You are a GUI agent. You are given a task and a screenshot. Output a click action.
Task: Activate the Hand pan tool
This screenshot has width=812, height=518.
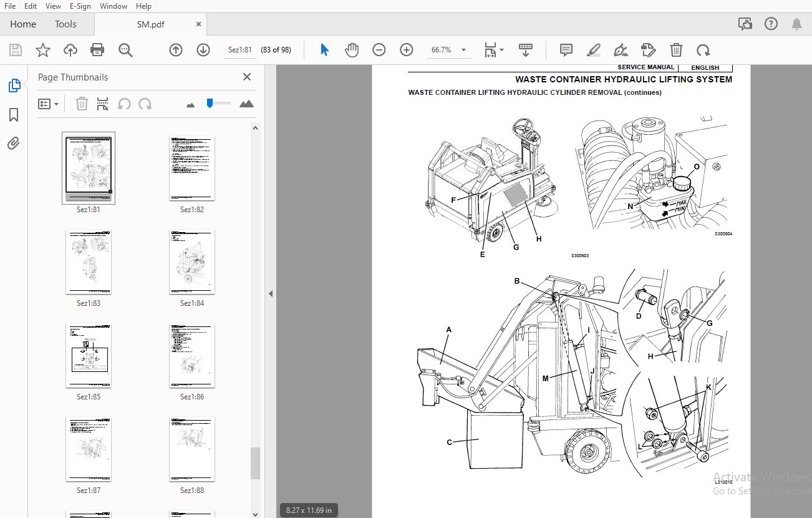point(352,50)
